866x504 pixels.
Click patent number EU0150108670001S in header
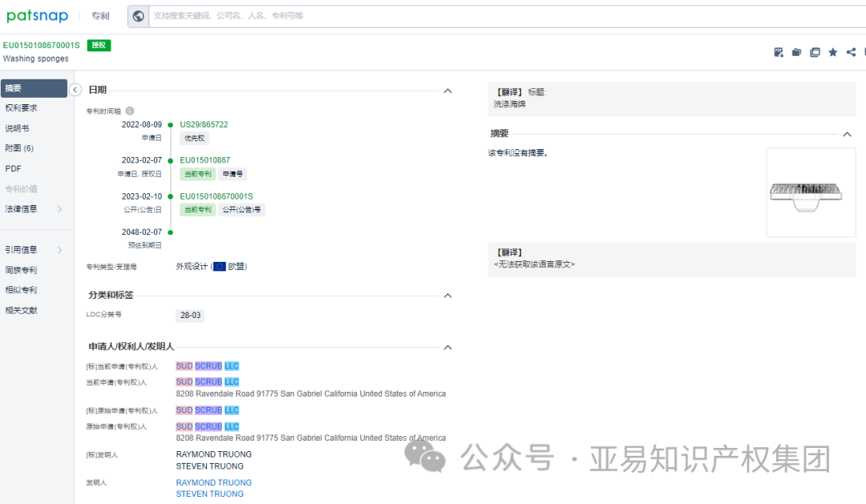pos(42,45)
